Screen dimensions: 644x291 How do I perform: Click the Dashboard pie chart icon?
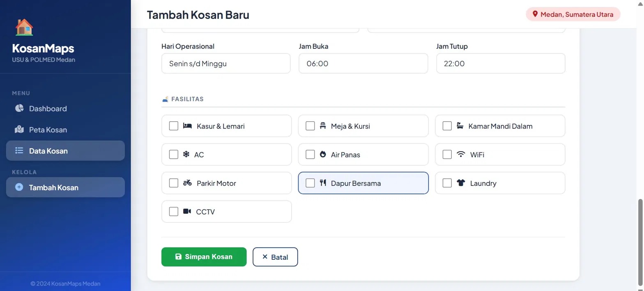pos(19,108)
